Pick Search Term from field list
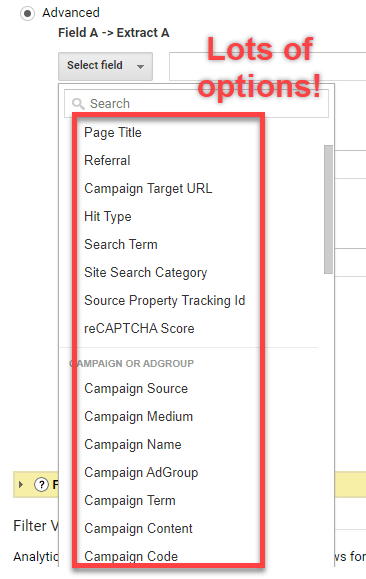Screen dimensions: 366x579 tap(121, 244)
